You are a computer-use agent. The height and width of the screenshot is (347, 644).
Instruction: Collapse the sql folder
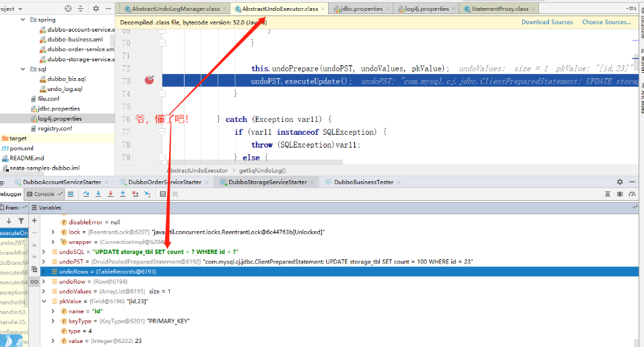point(23,69)
